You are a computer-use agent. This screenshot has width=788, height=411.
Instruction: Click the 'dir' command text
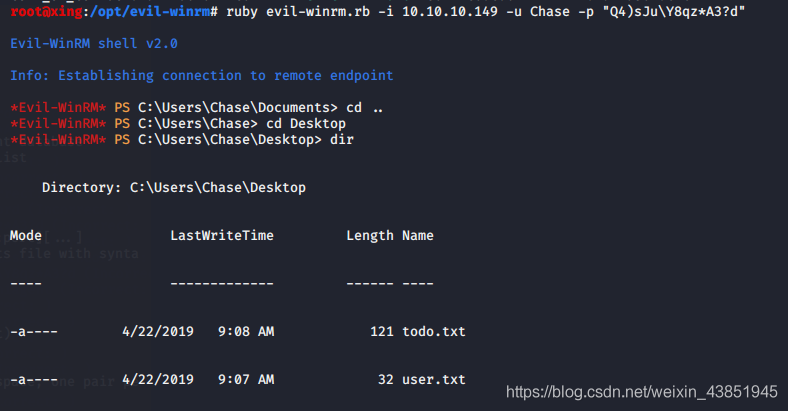point(341,139)
